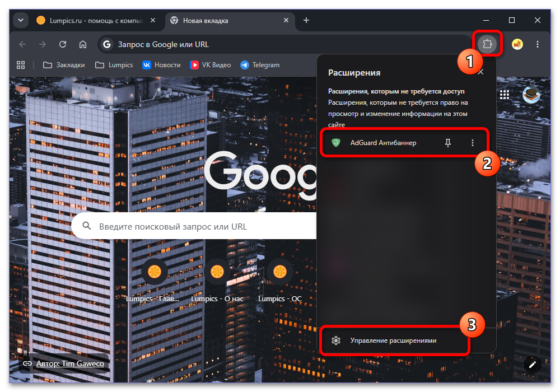The width and height of the screenshot is (560, 392).
Task: Click the Google search box on page
Action: click(x=194, y=226)
